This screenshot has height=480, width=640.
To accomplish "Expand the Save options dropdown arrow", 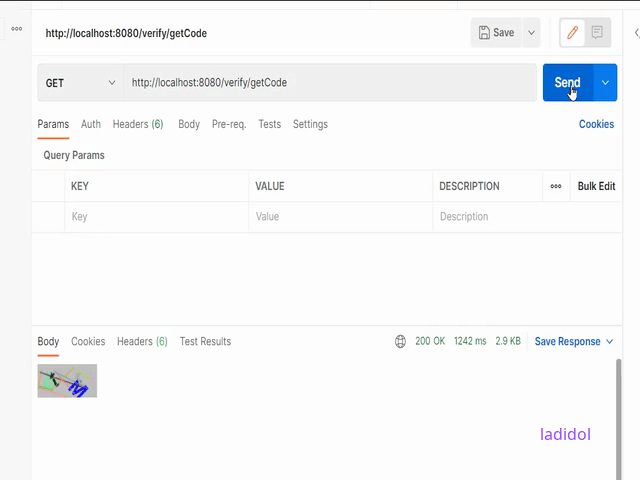I will pos(531,33).
